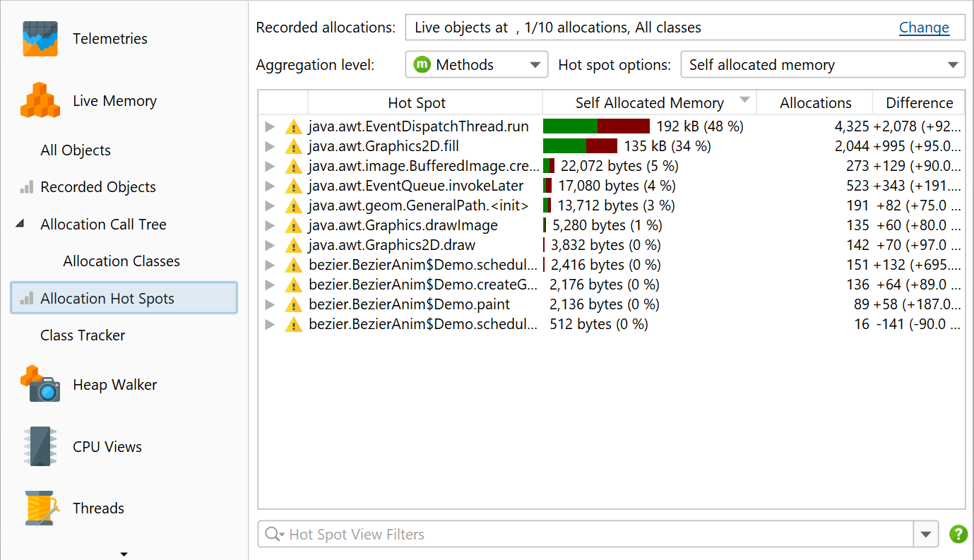Click the blank first column header
The image size is (974, 560).
point(283,102)
